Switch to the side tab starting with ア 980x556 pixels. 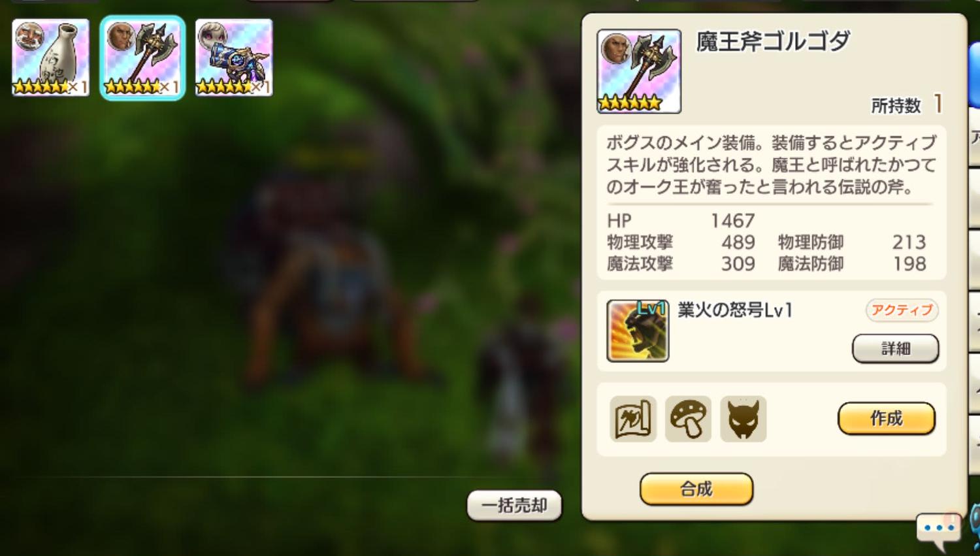974,140
